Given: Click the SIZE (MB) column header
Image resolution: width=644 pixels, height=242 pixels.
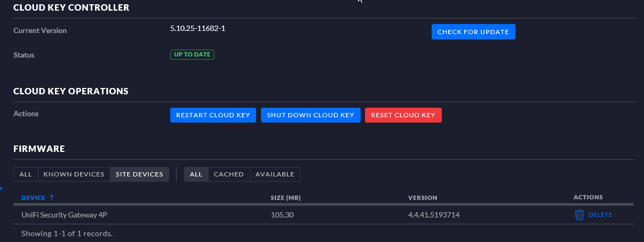Looking at the screenshot, I should (x=285, y=198).
